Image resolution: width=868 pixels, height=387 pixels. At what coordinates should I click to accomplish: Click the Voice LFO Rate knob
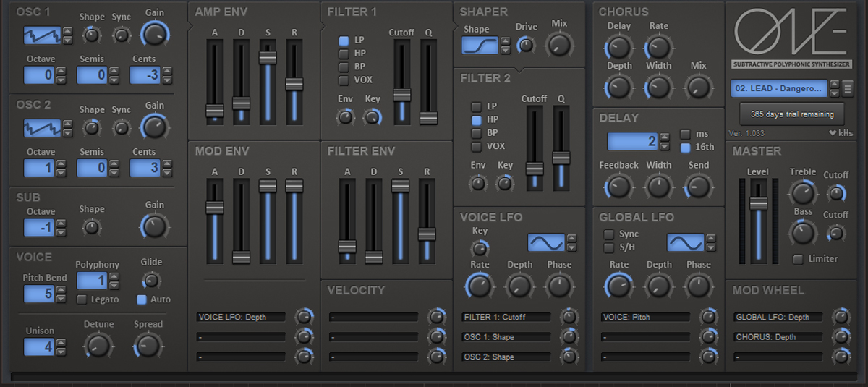[479, 286]
